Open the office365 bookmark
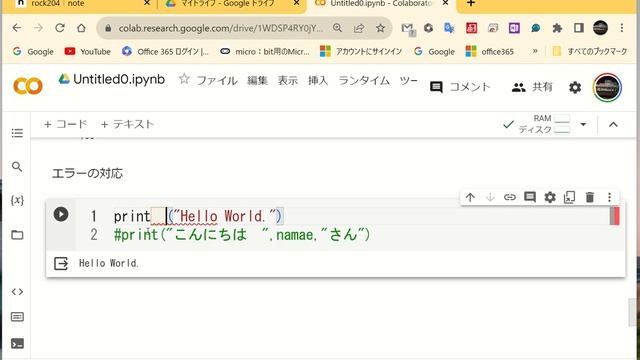640x360 pixels. tap(489, 51)
